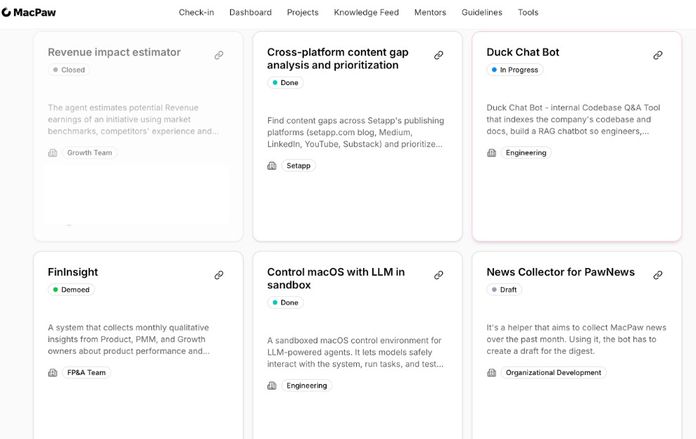Click the Organizational Development team tag
This screenshot has width=696, height=439.
(x=553, y=372)
